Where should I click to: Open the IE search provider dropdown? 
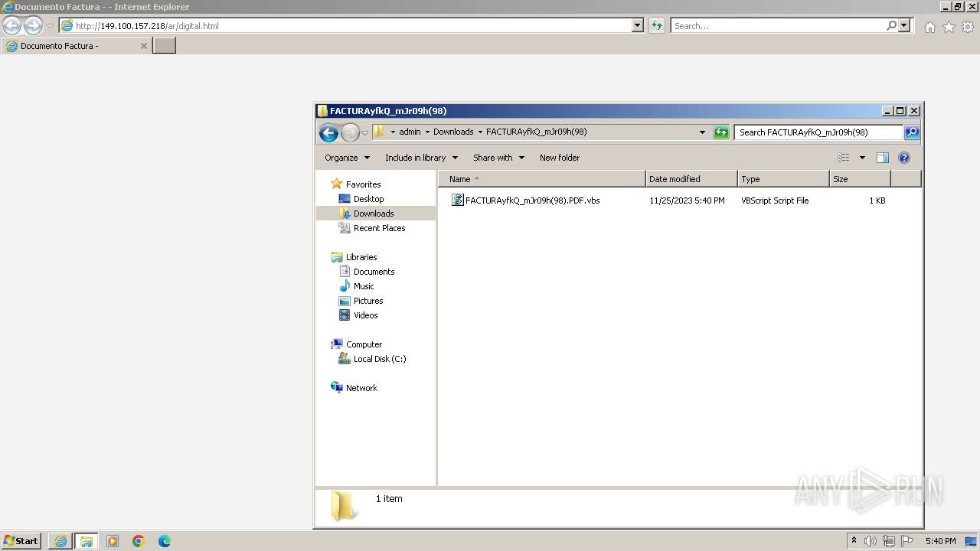(904, 25)
